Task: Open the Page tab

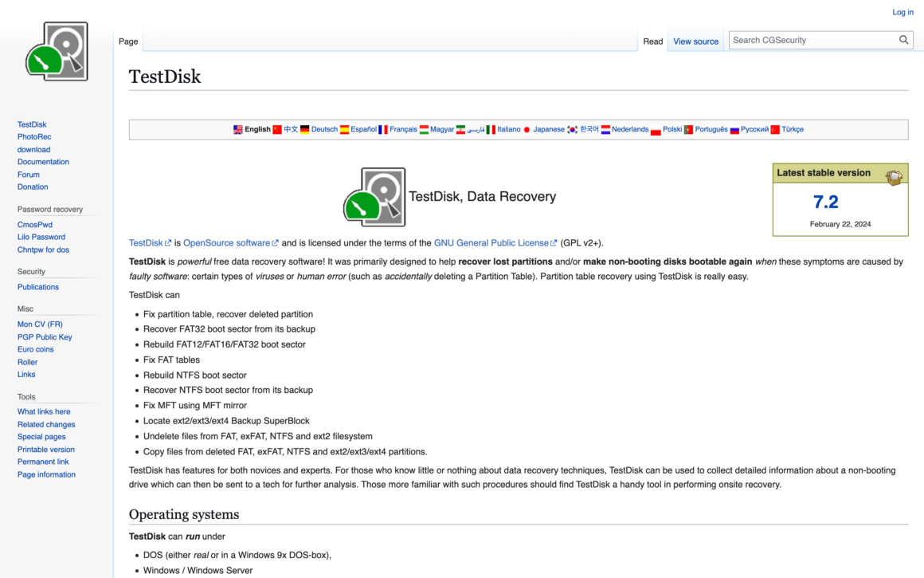Action: (x=128, y=41)
